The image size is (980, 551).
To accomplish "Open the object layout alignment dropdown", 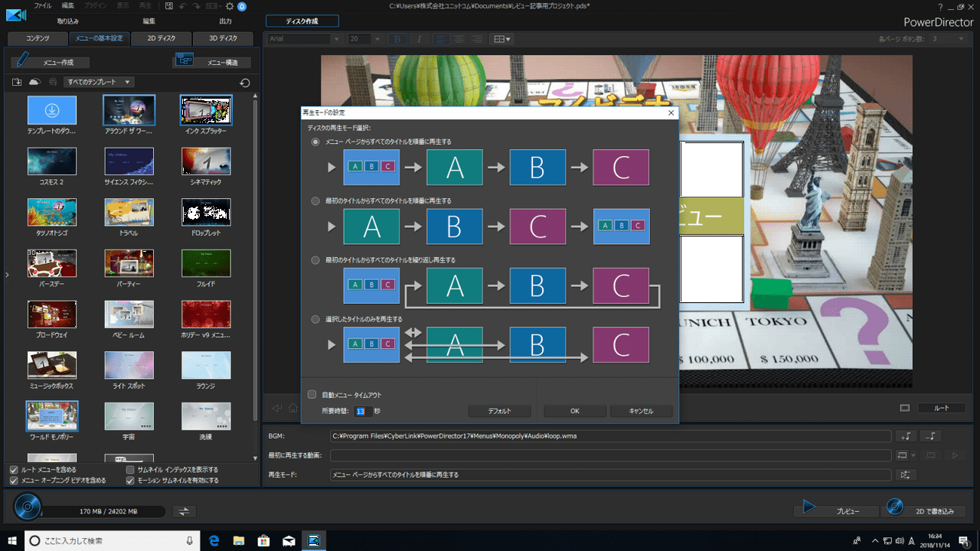I will point(501,38).
